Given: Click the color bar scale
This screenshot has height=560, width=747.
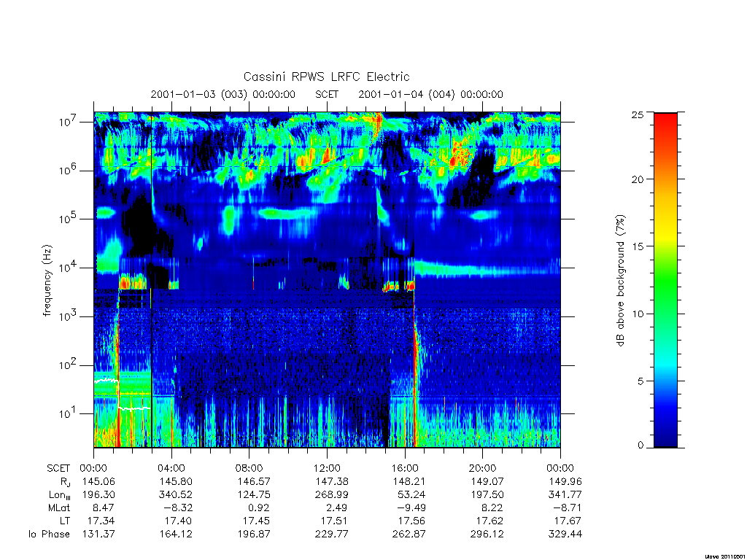Looking at the screenshot, I should coord(665,281).
